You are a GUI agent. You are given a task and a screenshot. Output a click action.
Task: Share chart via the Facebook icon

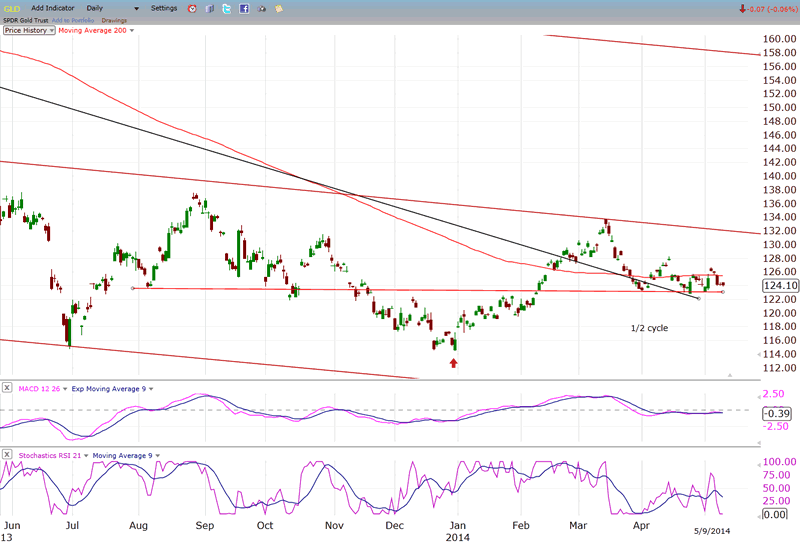[243, 8]
